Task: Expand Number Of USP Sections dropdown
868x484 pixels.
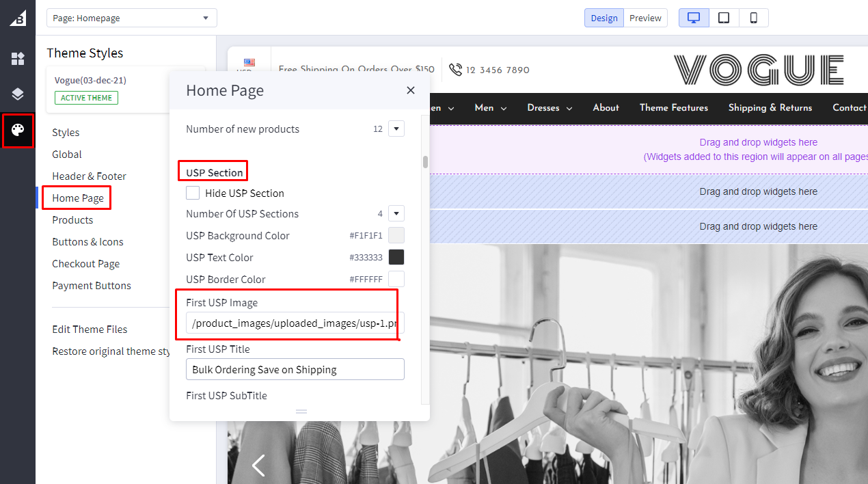Action: click(396, 213)
